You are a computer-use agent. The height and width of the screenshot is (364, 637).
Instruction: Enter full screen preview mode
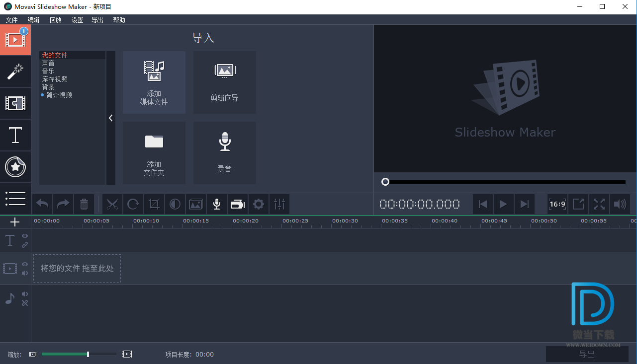[599, 204]
